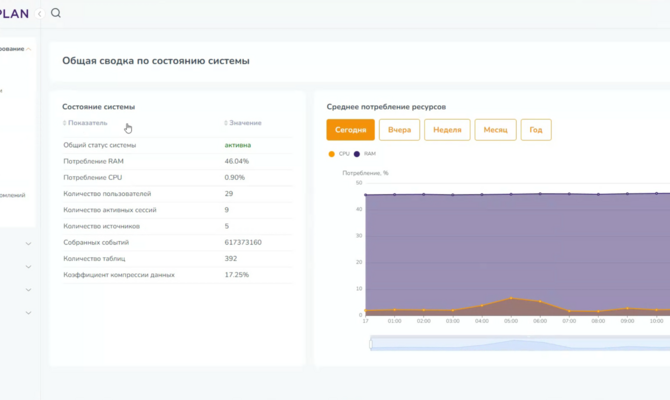Click CPU peak data point at 05:00

click(x=511, y=298)
